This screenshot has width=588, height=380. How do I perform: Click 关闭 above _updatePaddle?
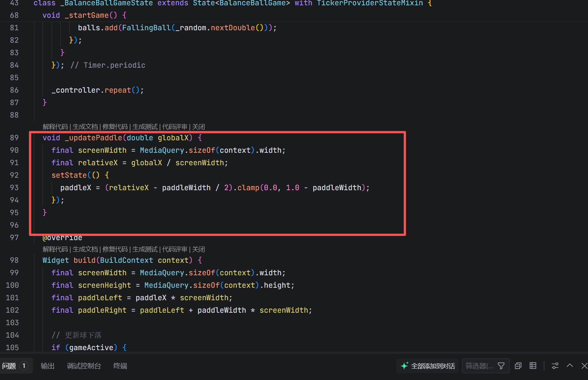198,127
